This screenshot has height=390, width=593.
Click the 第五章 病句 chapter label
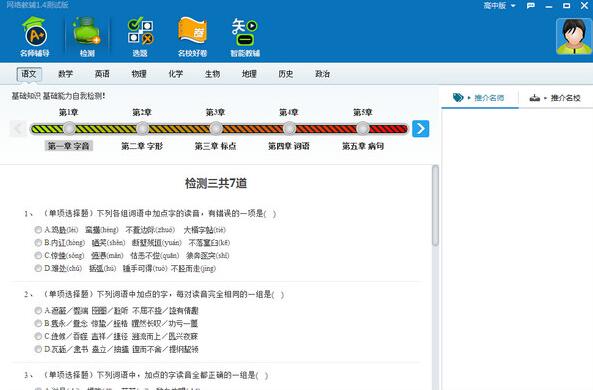click(x=363, y=146)
